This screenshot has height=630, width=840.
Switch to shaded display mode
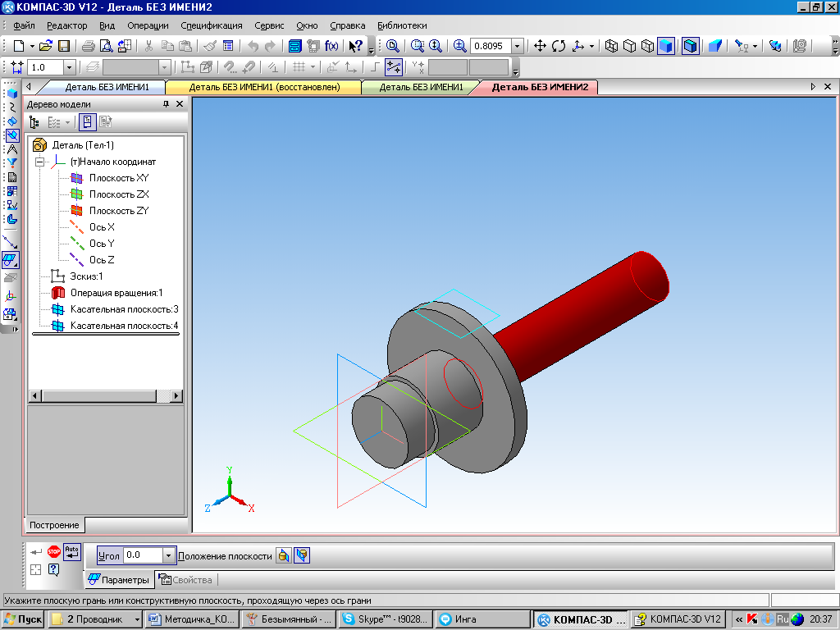(666, 46)
